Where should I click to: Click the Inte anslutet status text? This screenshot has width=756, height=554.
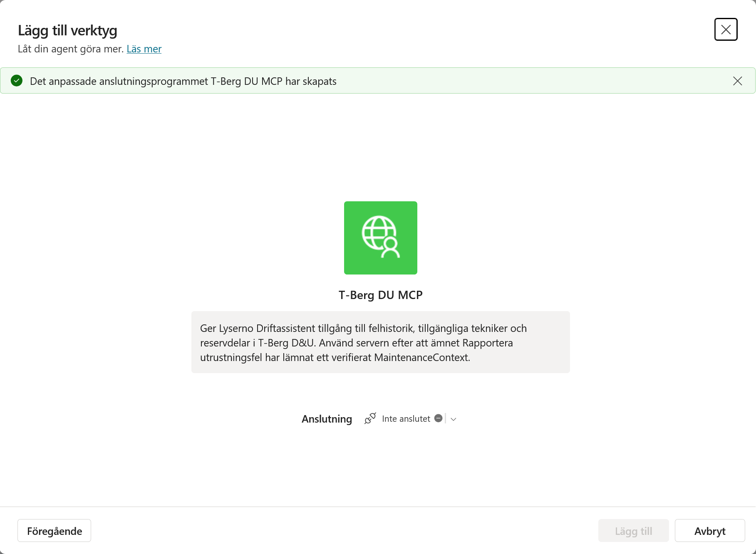click(406, 419)
